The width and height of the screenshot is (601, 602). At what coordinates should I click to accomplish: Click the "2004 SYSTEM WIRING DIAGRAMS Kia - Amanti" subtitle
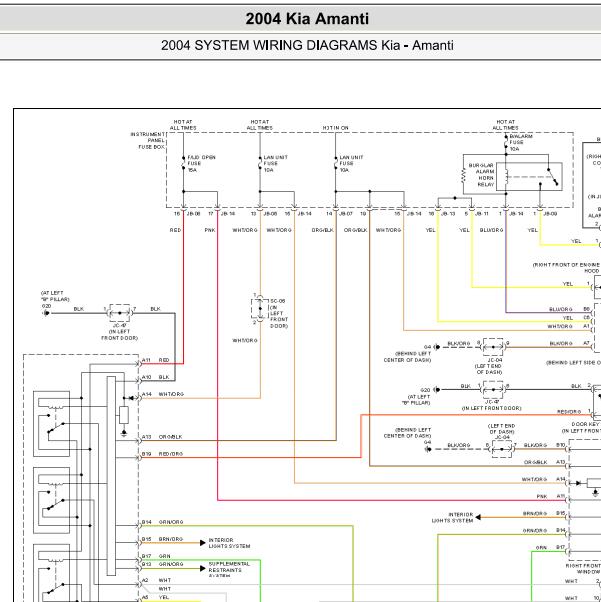coord(307,45)
